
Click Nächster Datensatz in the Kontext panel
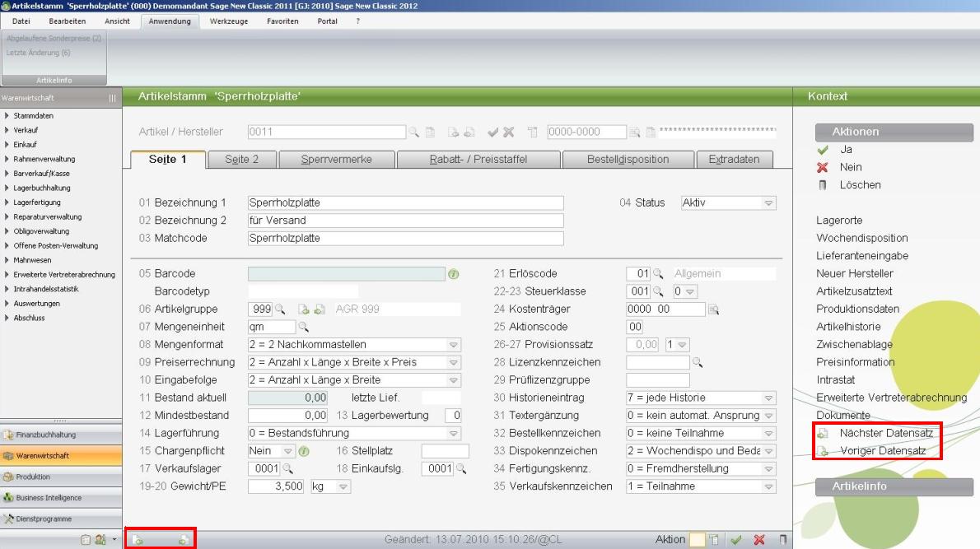click(886, 433)
